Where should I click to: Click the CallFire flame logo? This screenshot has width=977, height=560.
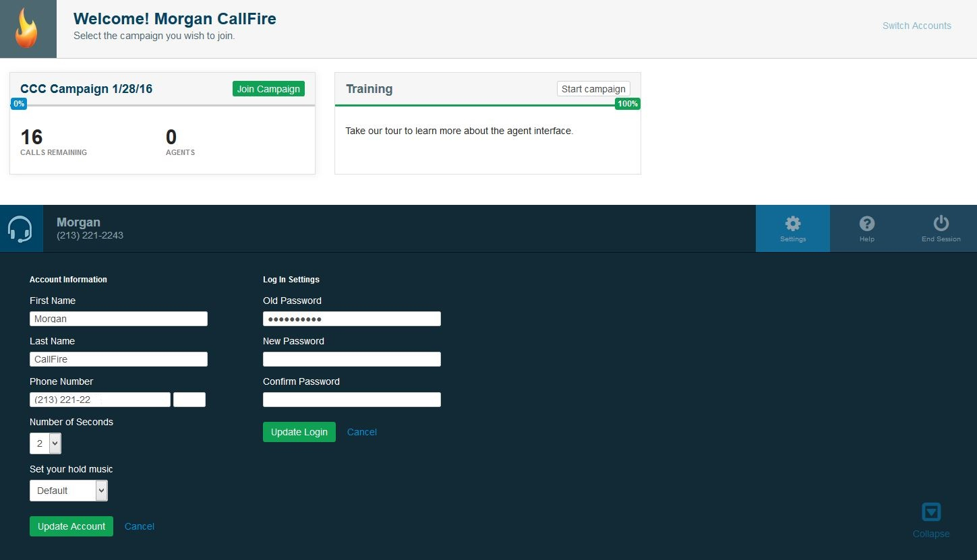28,28
